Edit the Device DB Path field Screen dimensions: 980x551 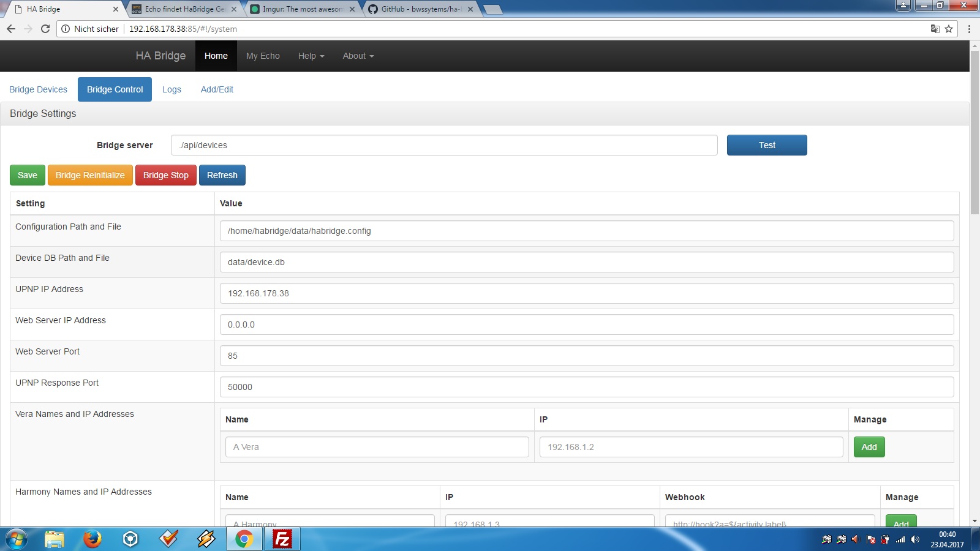click(587, 262)
